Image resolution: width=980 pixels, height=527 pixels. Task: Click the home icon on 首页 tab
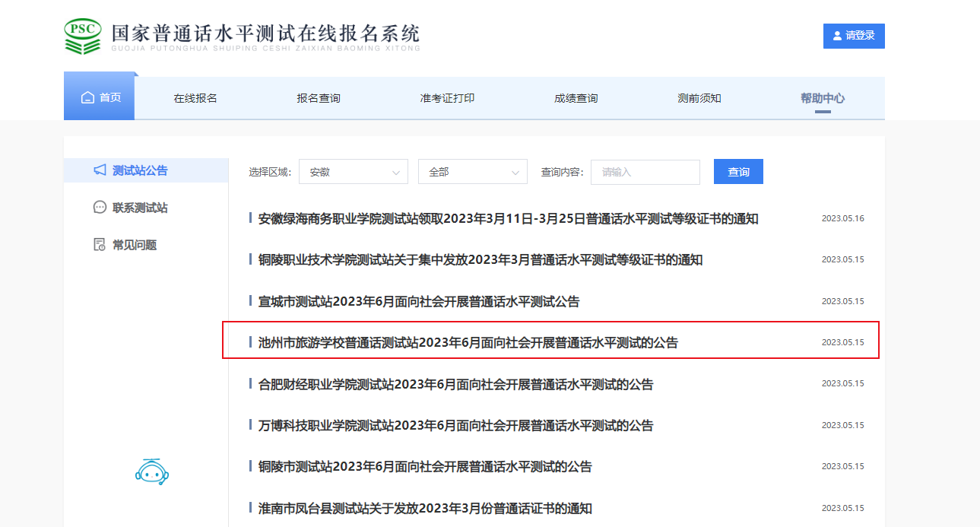88,98
